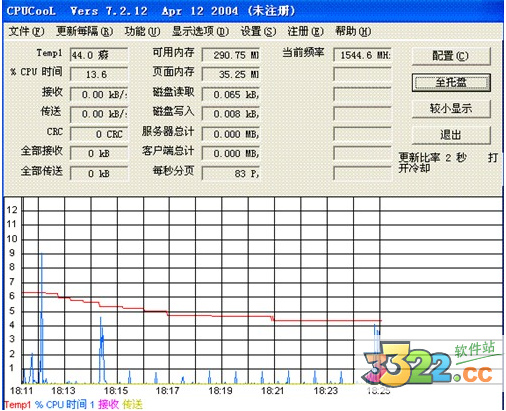Click the 客户端总计 value field

point(231,153)
